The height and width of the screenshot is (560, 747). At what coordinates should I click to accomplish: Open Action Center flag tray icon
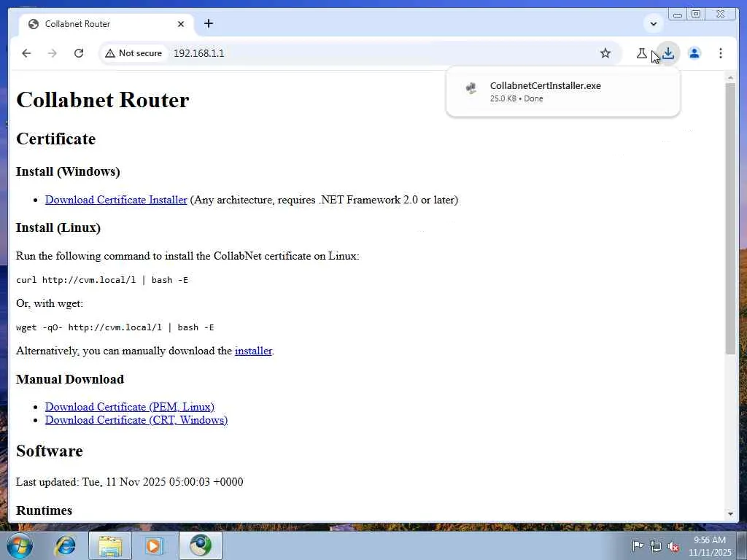[638, 545]
